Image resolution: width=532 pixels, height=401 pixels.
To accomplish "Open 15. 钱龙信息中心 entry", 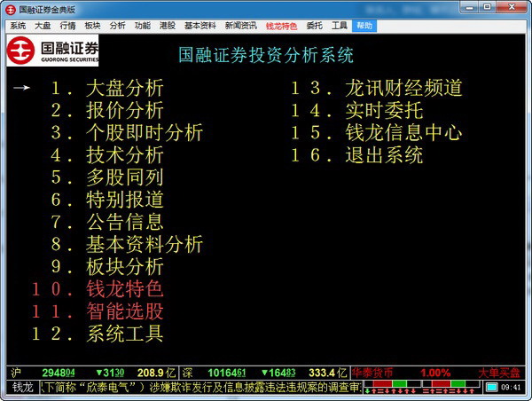I will (x=377, y=132).
